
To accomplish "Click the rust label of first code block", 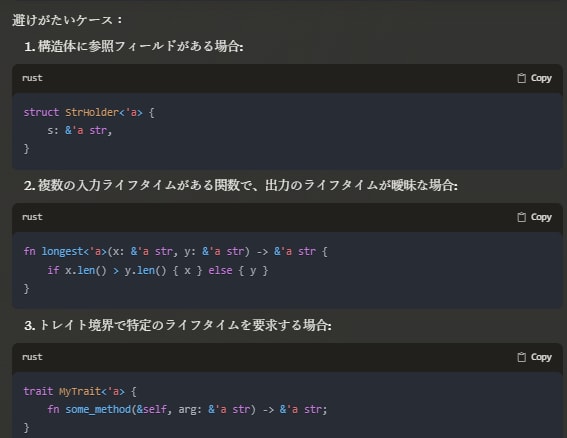I will 32,78.
